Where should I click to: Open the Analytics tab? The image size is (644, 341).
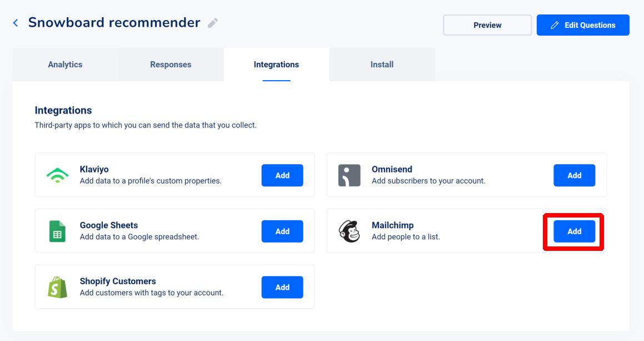tap(65, 65)
